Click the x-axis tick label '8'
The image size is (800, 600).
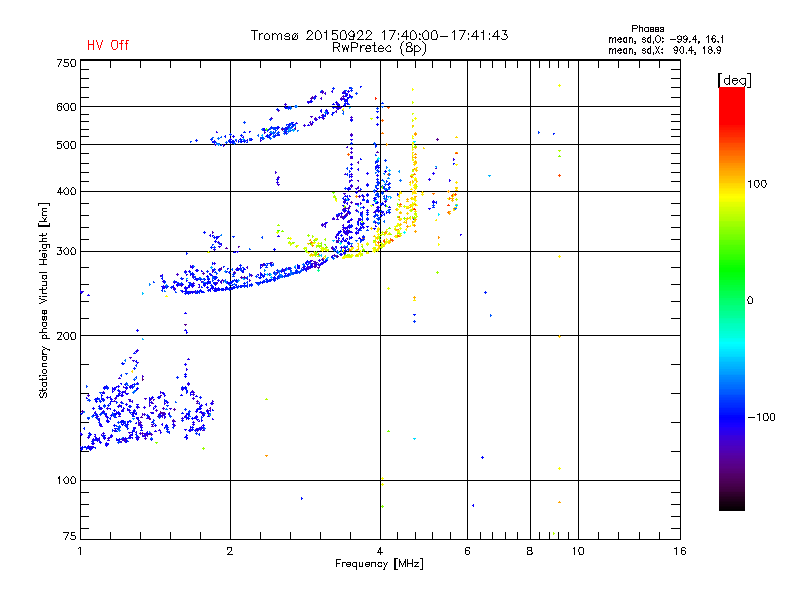(x=530, y=551)
